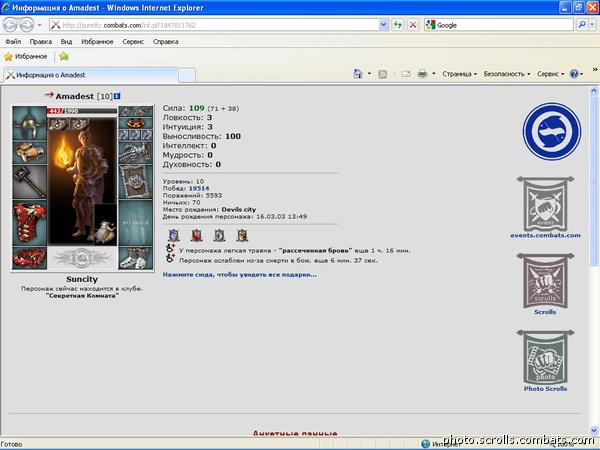The height and width of the screenshot is (450, 600).
Task: Click the first effect icon above character
Action: (x=57, y=124)
